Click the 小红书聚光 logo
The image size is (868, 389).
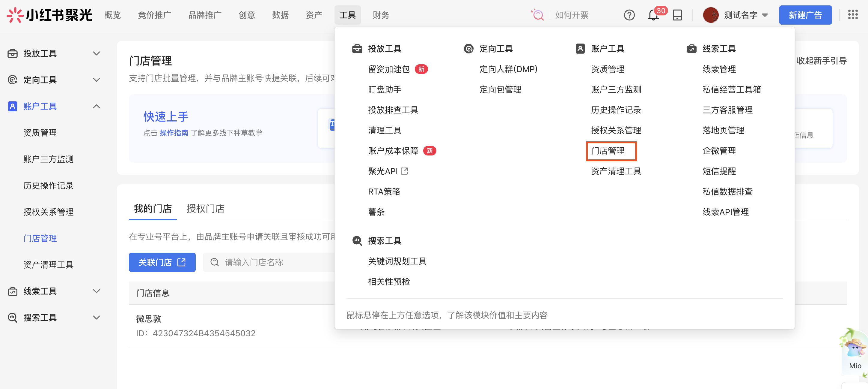coord(49,15)
